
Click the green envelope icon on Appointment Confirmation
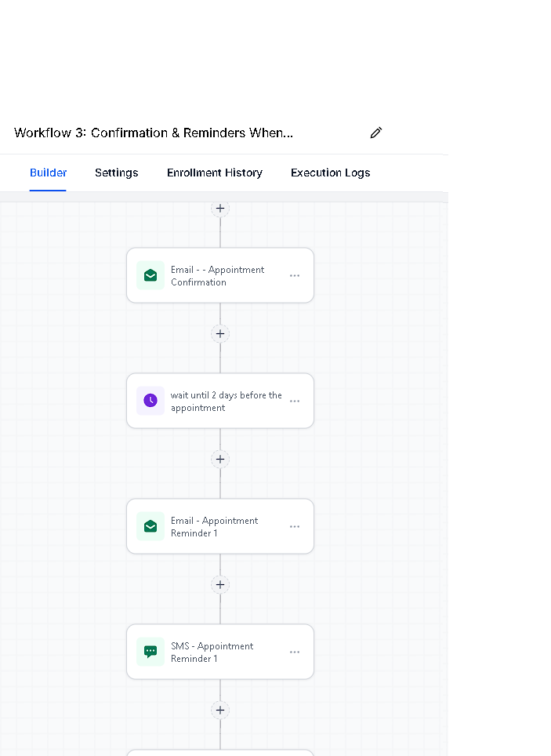(x=150, y=275)
